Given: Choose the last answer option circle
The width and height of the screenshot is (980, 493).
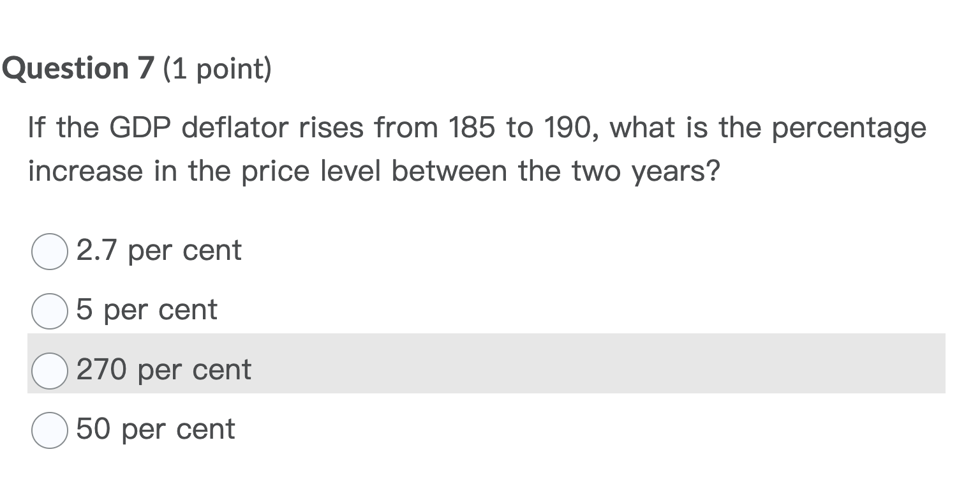Looking at the screenshot, I should point(48,430).
